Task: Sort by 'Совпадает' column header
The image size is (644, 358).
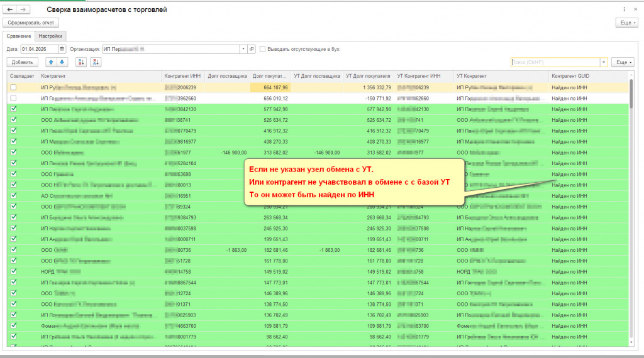Action: tap(22, 76)
